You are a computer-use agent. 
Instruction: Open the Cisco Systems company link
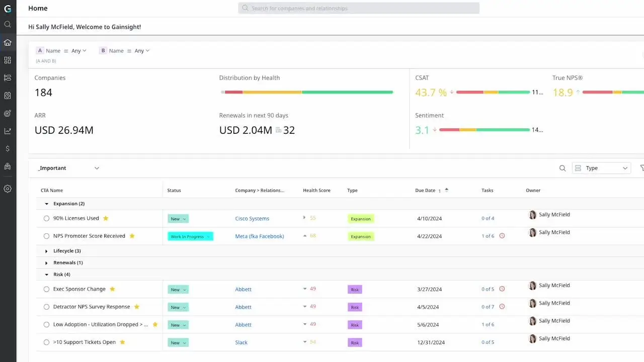pos(252,219)
